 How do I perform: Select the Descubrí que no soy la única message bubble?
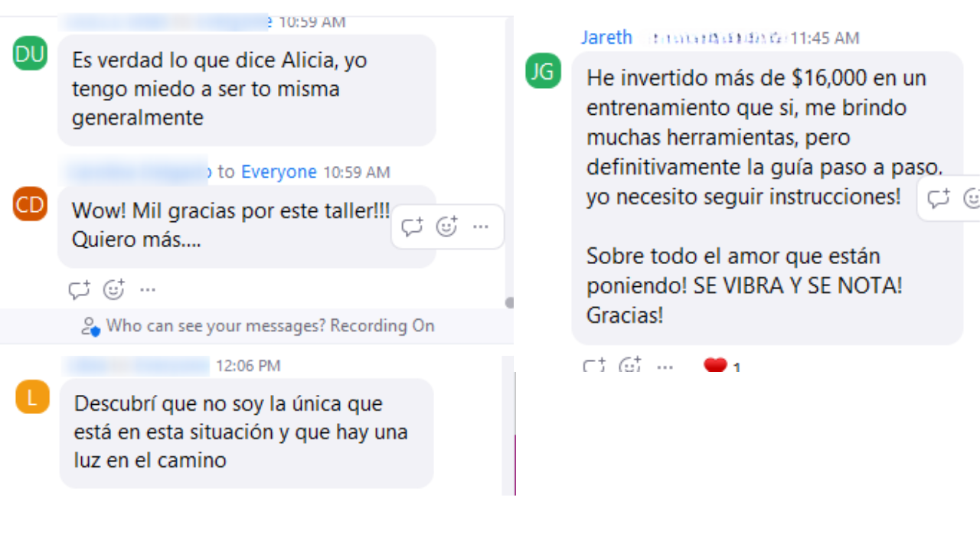(247, 433)
